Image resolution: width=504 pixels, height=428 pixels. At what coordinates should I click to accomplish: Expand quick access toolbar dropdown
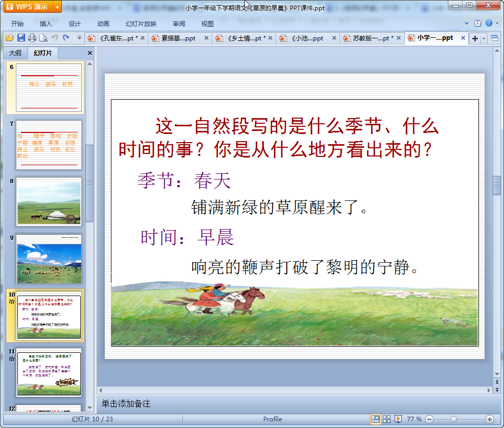(79, 38)
